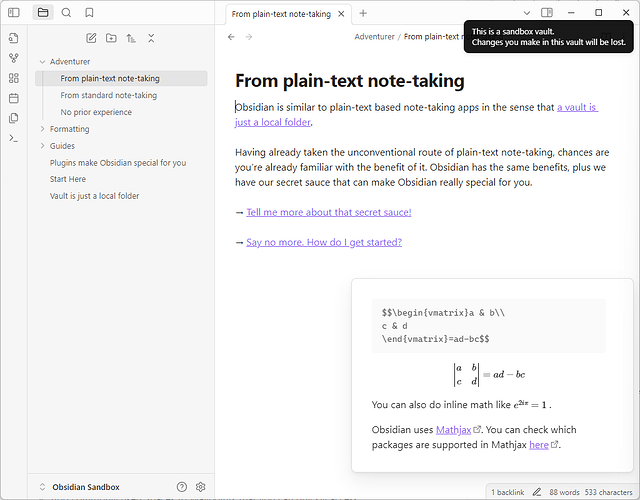This screenshot has height=500, width=640.
Task: Open the Mathjax external link
Action: pyautogui.click(x=453, y=430)
